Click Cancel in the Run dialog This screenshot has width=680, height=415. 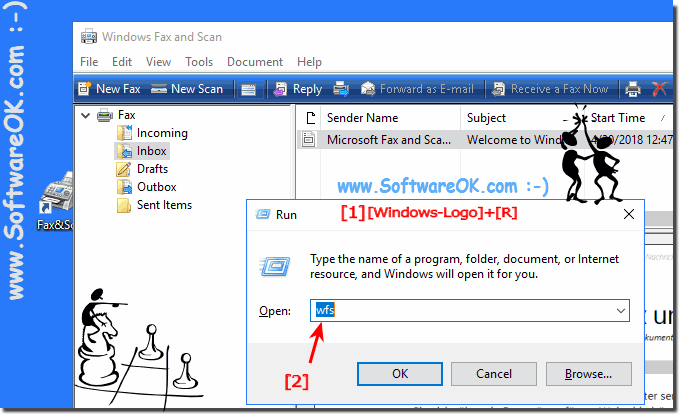494,374
